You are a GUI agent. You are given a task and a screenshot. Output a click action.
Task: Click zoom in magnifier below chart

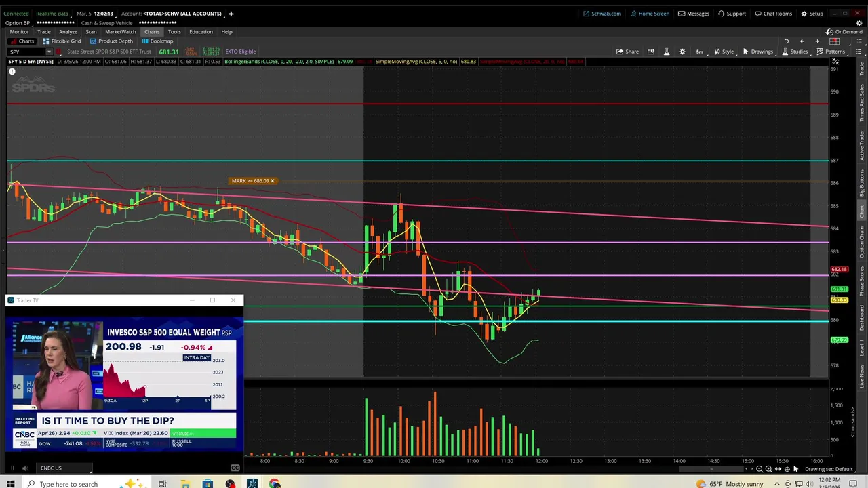[x=768, y=469]
